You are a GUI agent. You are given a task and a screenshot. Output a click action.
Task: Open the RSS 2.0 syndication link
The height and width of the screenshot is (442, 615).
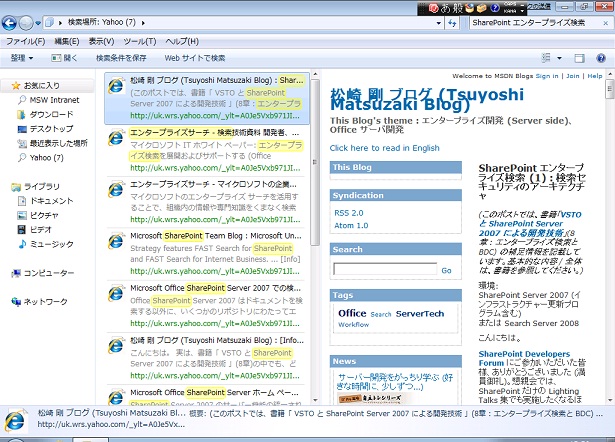(349, 213)
